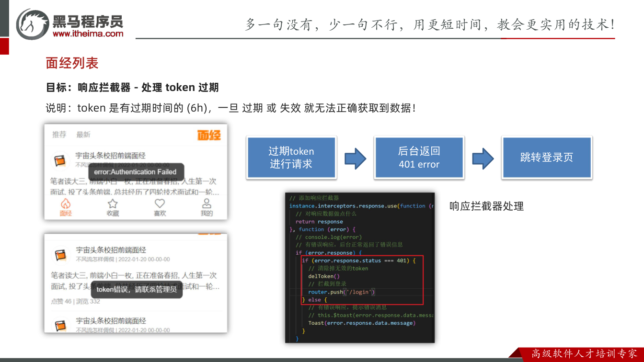Select the 过期token 进行请求 box

(291, 158)
